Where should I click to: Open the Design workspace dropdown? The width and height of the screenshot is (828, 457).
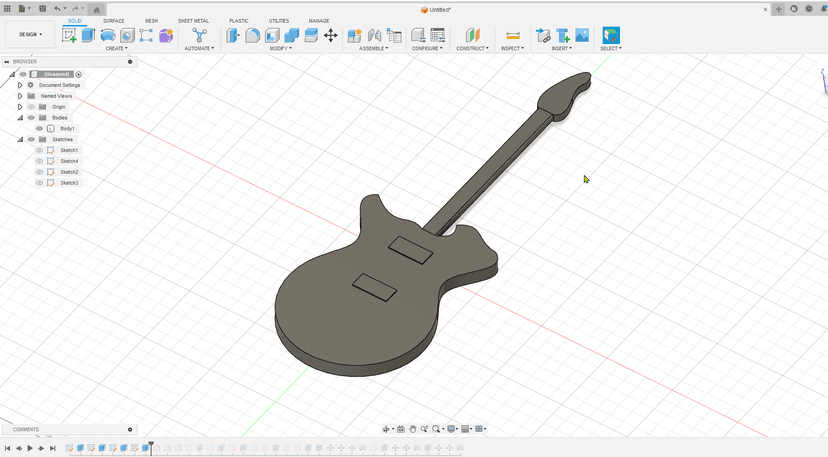(30, 34)
